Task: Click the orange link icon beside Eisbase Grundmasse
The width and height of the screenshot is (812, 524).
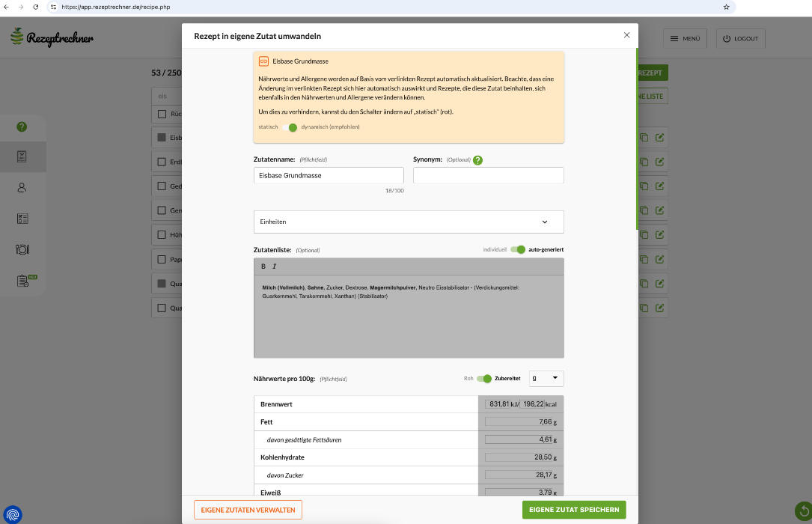Action: tap(263, 61)
